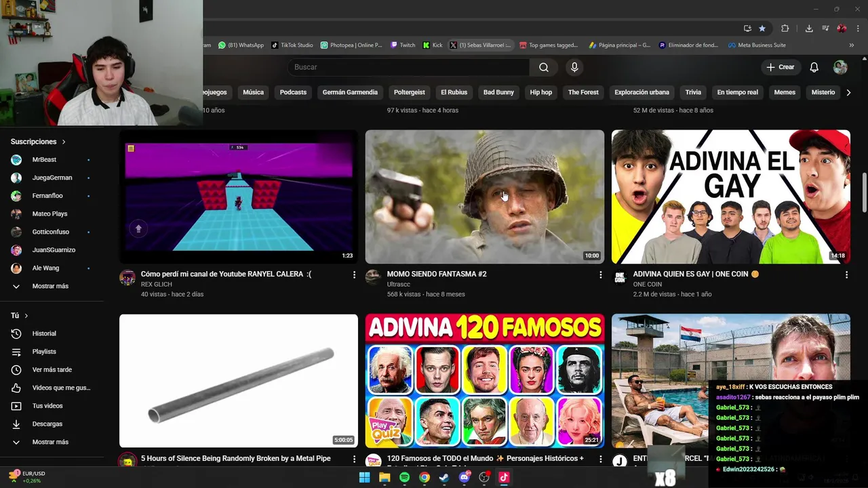Click the YouTube search magnifier button

543,67
